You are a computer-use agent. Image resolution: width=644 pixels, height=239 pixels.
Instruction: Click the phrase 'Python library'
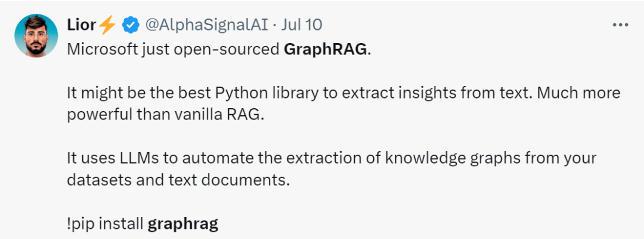(270, 93)
